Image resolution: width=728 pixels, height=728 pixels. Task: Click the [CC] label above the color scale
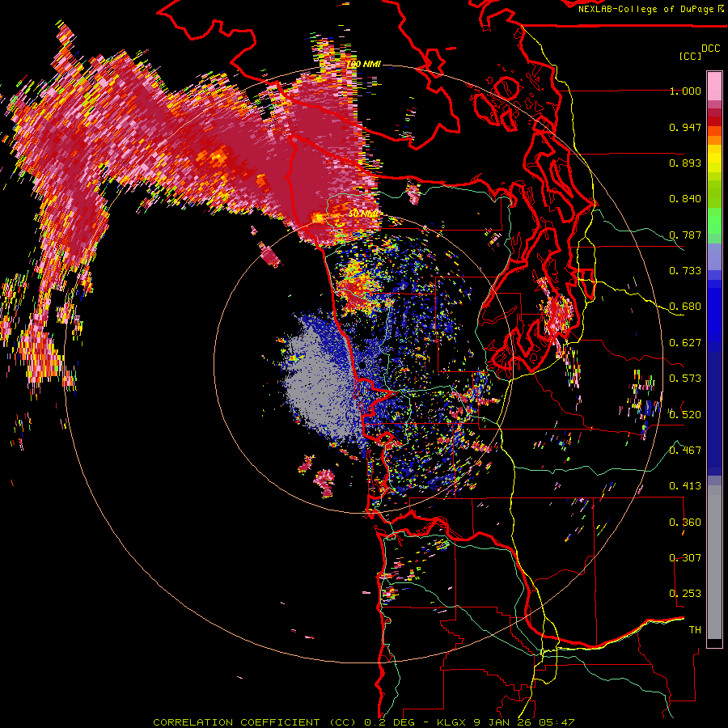(690, 56)
